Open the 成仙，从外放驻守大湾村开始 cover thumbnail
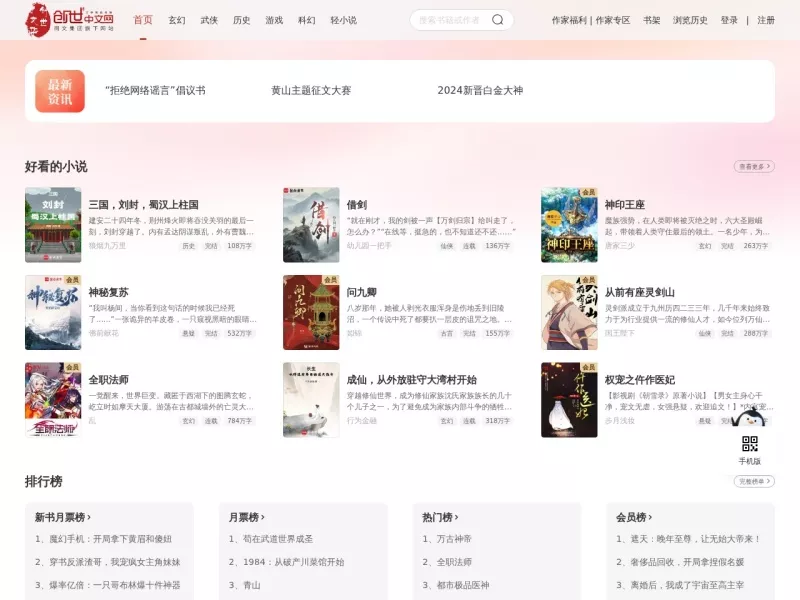 [x=311, y=400]
